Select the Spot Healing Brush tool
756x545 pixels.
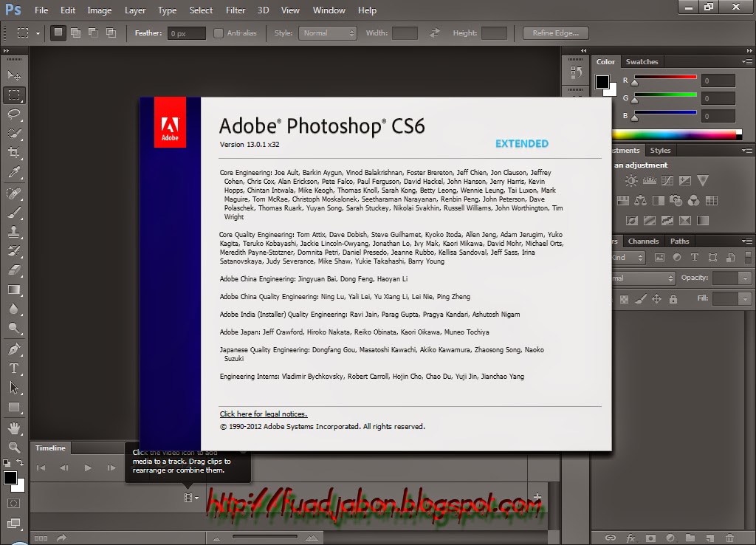[x=14, y=193]
